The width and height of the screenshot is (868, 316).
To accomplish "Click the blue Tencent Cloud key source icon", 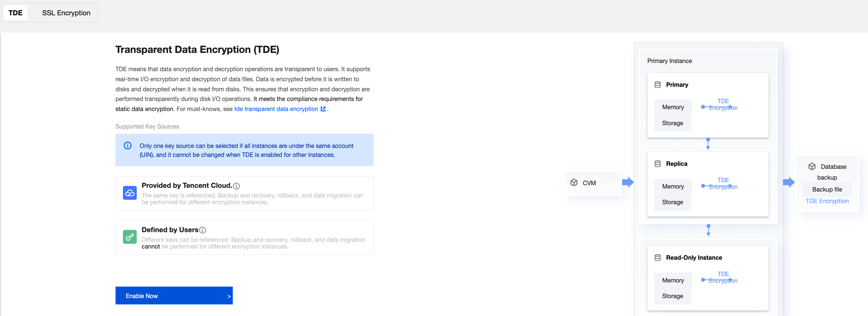I will point(130,193).
